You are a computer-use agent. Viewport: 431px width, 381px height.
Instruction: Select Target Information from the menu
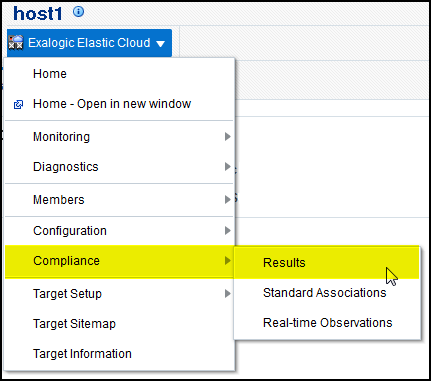point(119,354)
